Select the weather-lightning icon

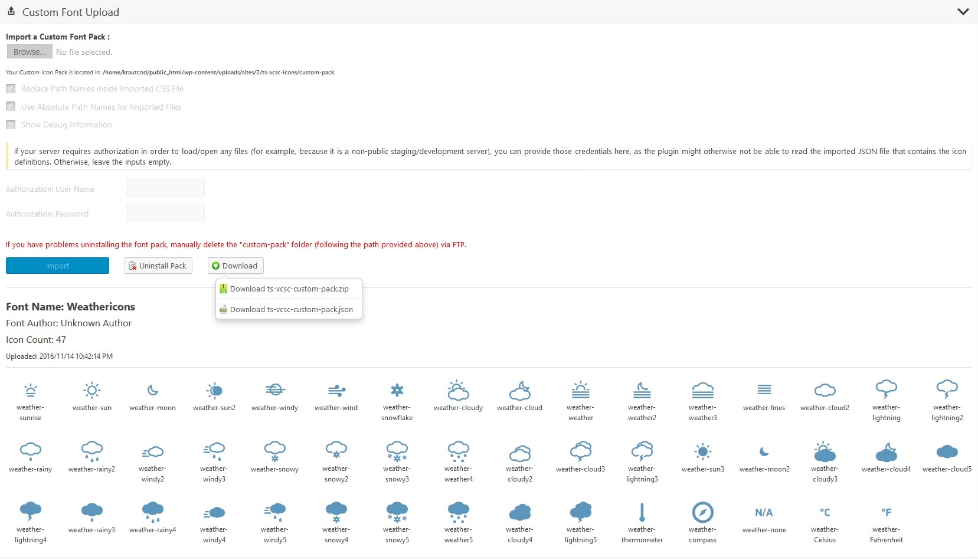tap(886, 389)
